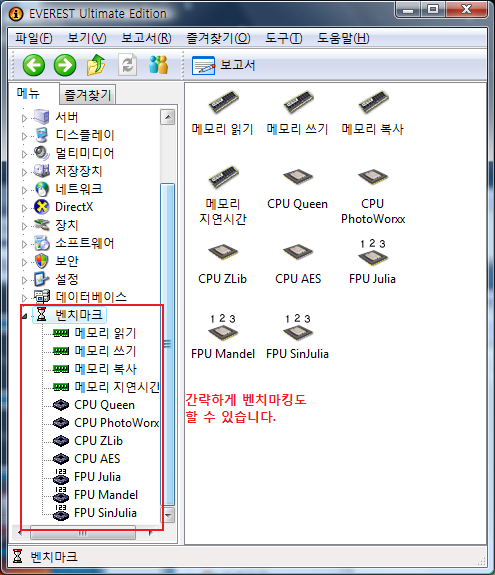Collapse the 벤치마크 tree node arrow
The height and width of the screenshot is (575, 495).
(x=24, y=316)
